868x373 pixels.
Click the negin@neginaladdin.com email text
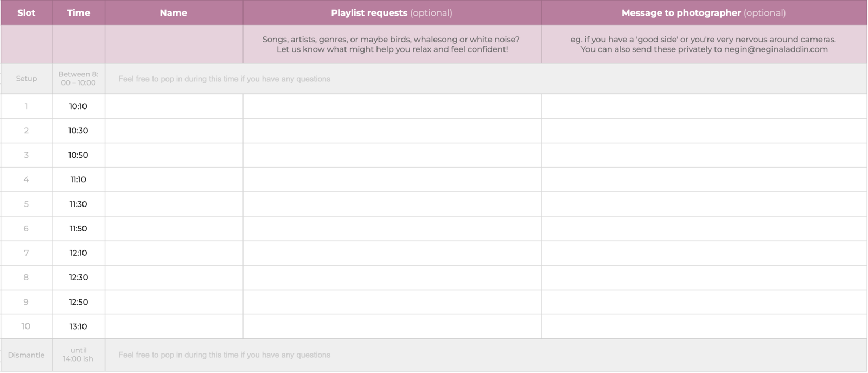pos(776,49)
